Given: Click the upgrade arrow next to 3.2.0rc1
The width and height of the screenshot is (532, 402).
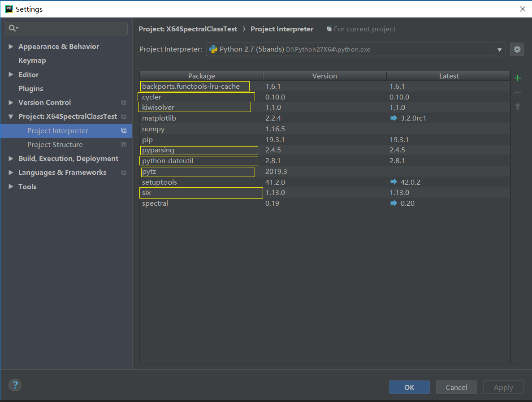Looking at the screenshot, I should point(394,118).
